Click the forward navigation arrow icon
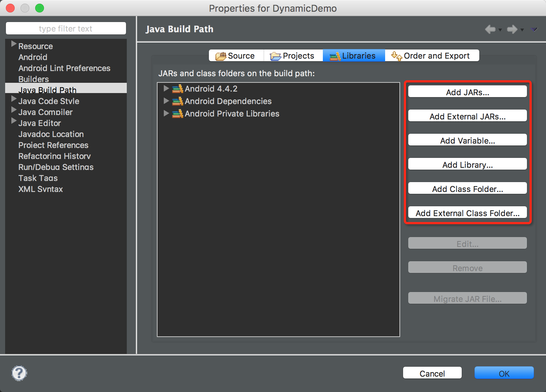 pyautogui.click(x=512, y=29)
